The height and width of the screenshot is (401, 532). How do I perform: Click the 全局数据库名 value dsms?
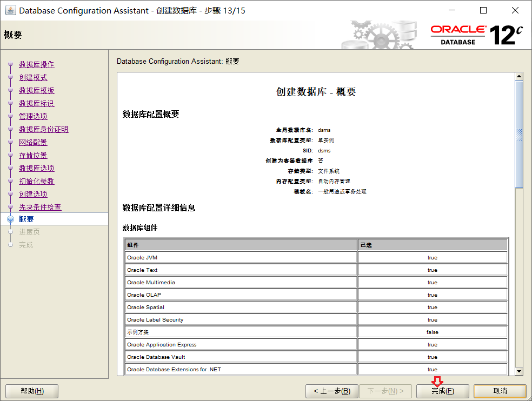pos(324,130)
